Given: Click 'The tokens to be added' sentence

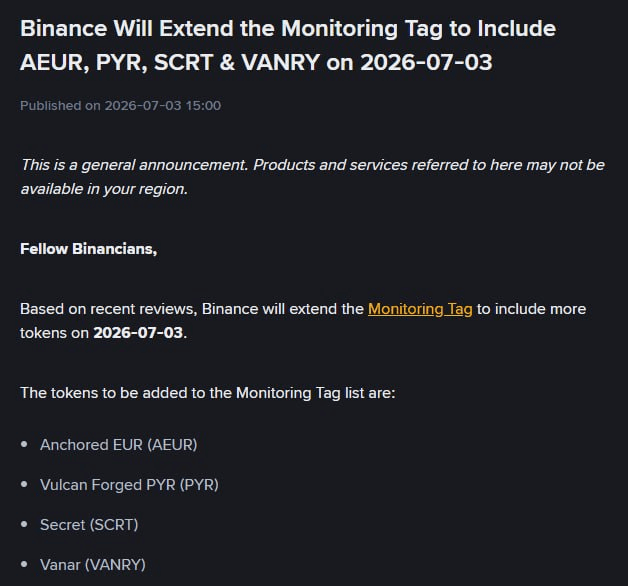Looking at the screenshot, I should tap(207, 393).
